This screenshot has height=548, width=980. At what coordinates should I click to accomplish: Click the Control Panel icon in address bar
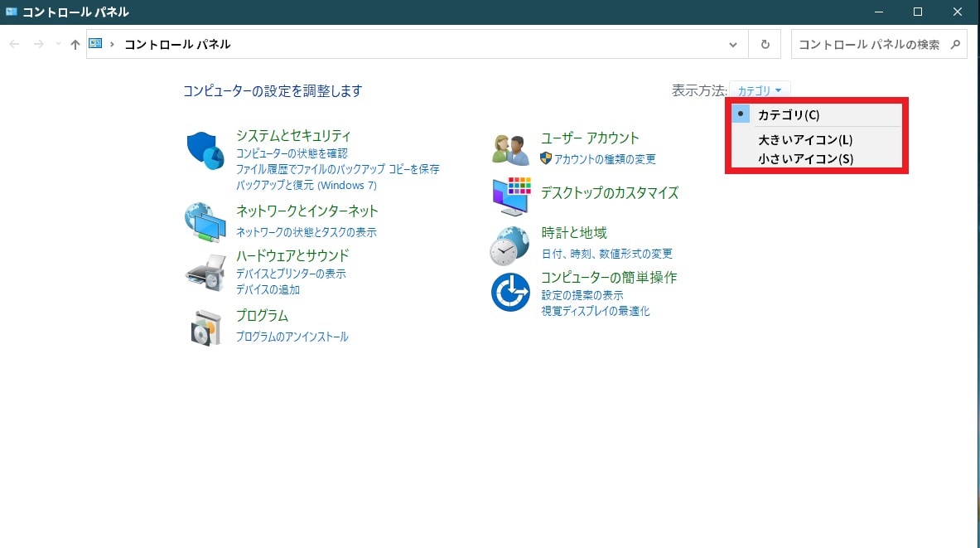click(x=95, y=44)
